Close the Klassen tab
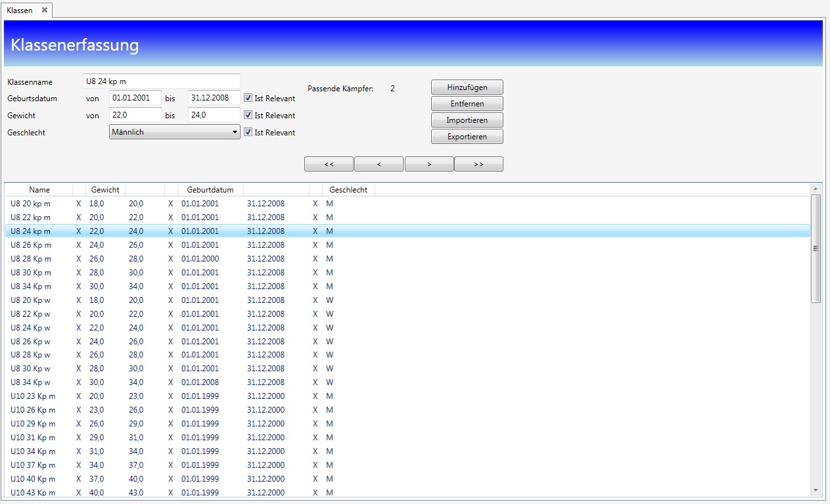The width and height of the screenshot is (830, 504). [45, 10]
